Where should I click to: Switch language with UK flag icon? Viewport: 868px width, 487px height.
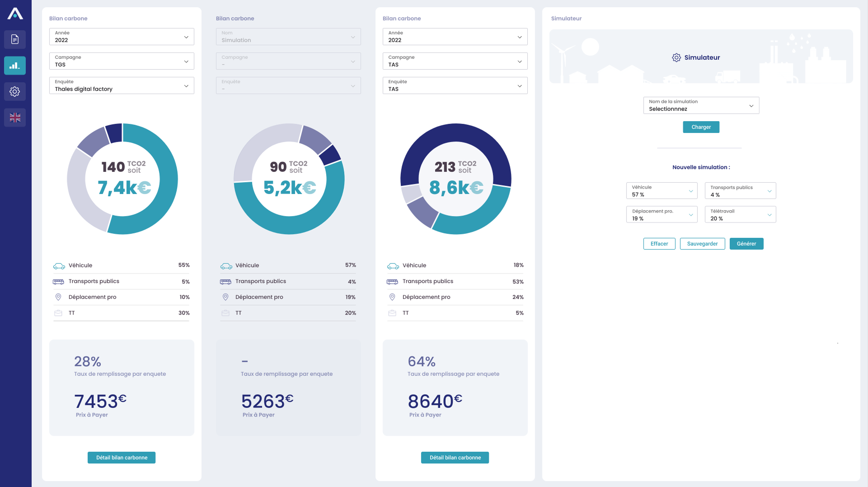point(15,118)
